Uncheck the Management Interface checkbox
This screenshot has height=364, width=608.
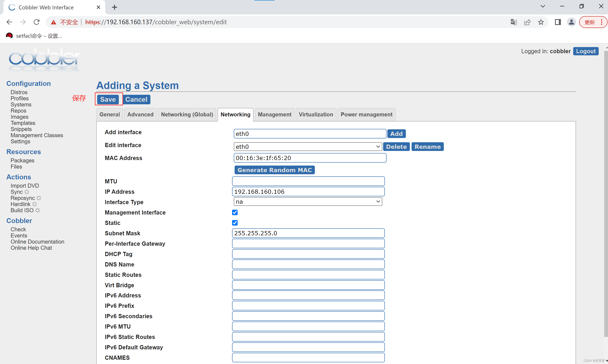(235, 212)
